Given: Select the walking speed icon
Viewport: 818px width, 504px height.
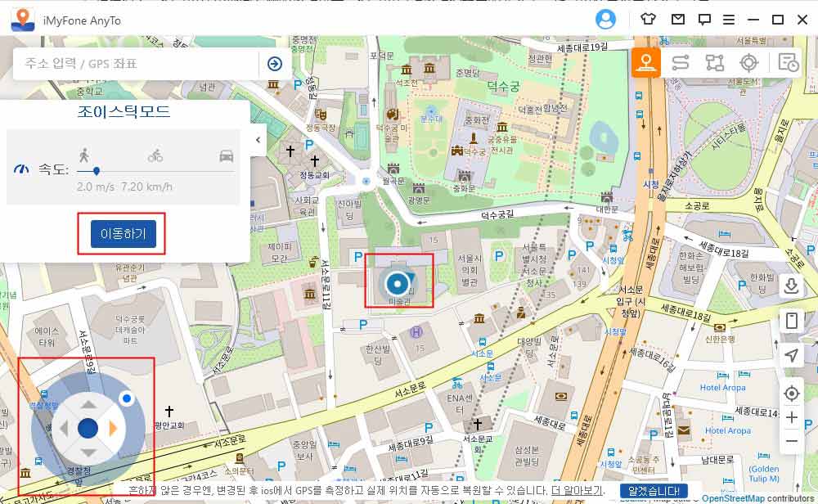Looking at the screenshot, I should (84, 155).
